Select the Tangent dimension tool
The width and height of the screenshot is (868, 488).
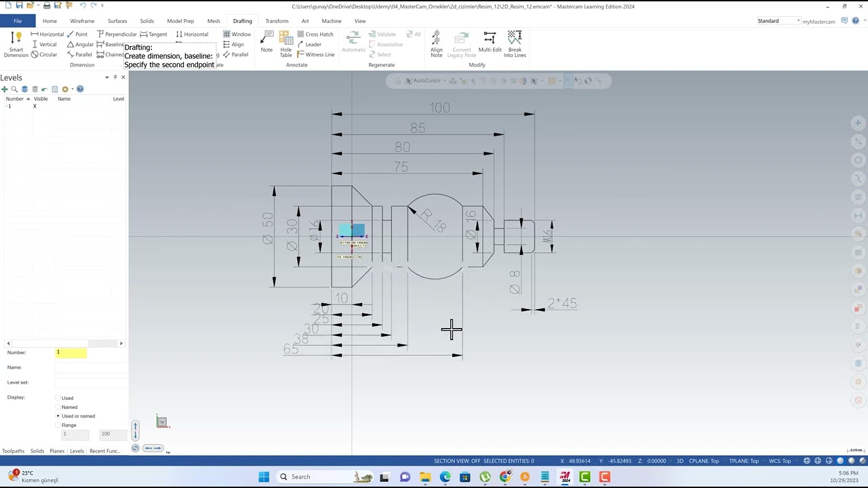tap(153, 34)
